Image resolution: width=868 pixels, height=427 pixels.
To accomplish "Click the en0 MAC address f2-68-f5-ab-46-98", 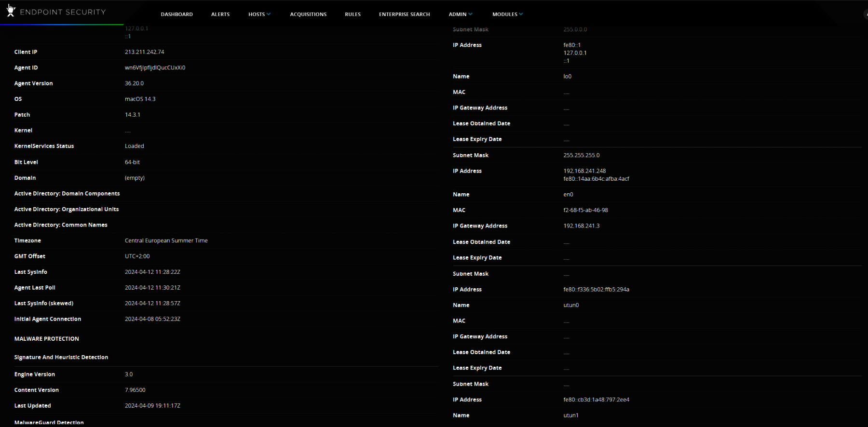I will pyautogui.click(x=585, y=210).
